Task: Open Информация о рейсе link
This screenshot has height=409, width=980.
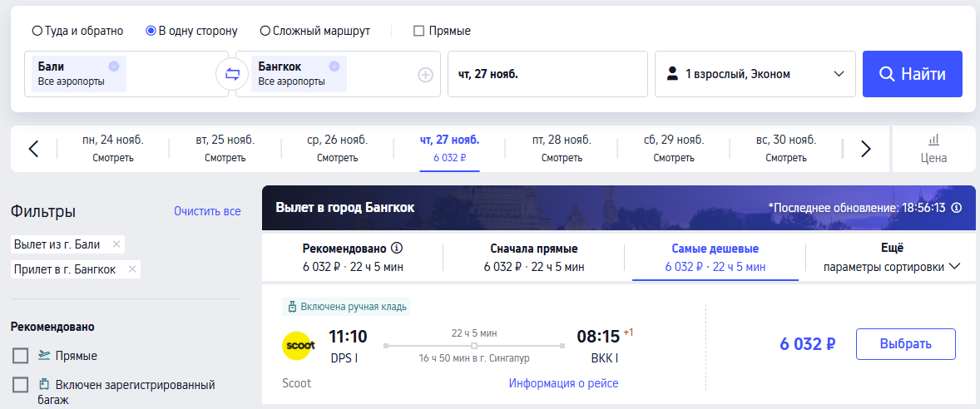Action: coord(564,382)
